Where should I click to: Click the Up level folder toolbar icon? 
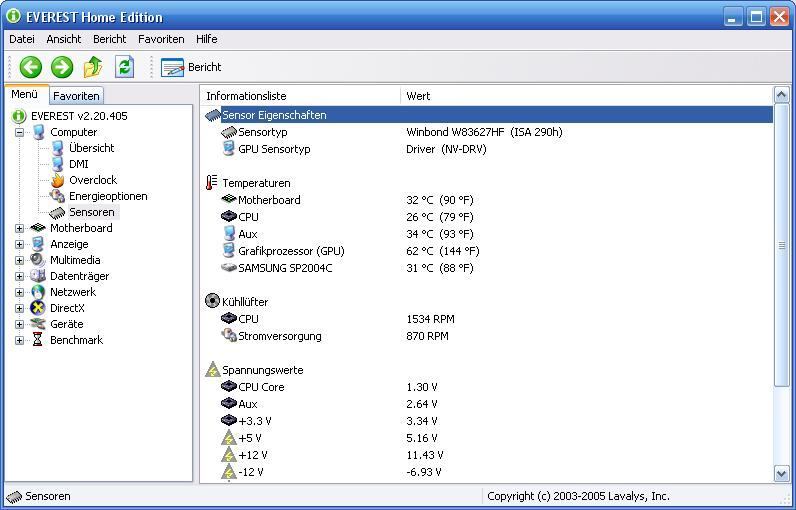click(x=93, y=67)
